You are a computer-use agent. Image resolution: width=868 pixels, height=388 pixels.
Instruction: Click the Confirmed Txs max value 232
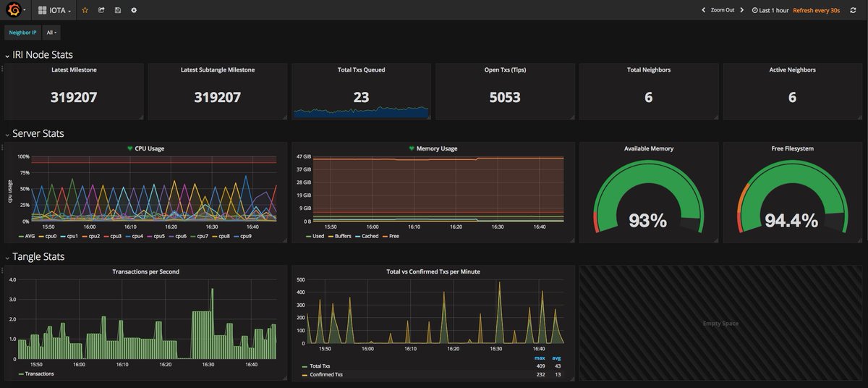[x=540, y=375]
